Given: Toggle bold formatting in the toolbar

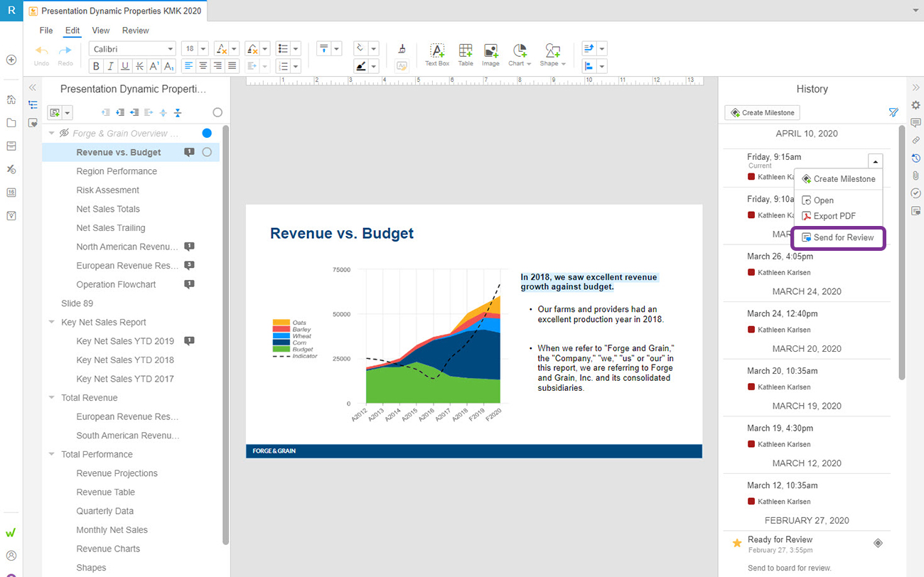Looking at the screenshot, I should click(x=96, y=65).
